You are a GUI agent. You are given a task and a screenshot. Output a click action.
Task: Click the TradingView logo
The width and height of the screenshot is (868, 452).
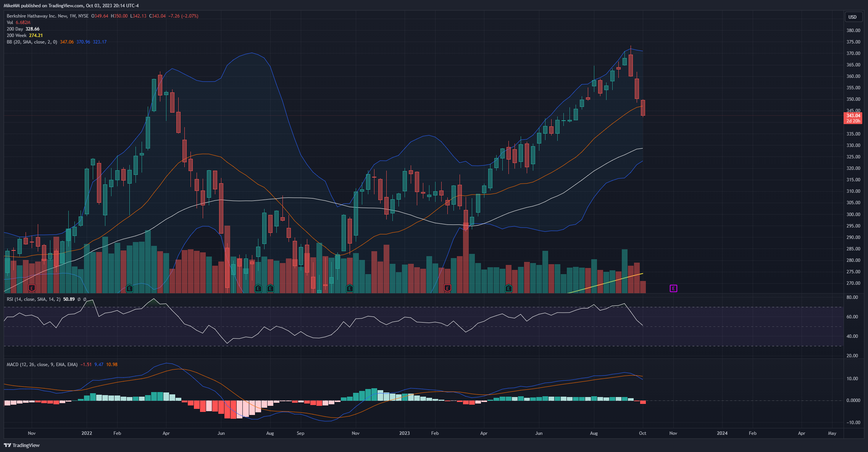point(22,445)
